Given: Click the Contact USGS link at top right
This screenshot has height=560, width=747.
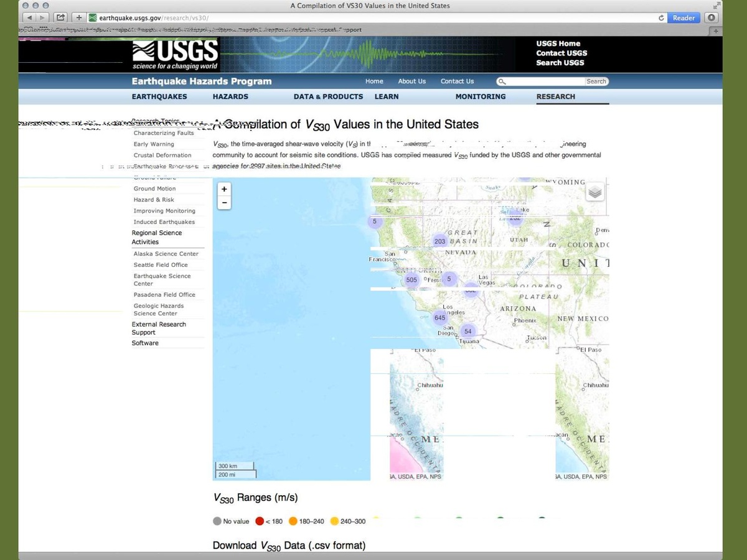Looking at the screenshot, I should (x=561, y=53).
